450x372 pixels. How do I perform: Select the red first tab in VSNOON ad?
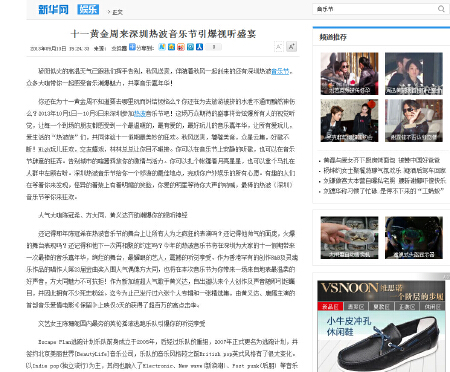(x=330, y=306)
